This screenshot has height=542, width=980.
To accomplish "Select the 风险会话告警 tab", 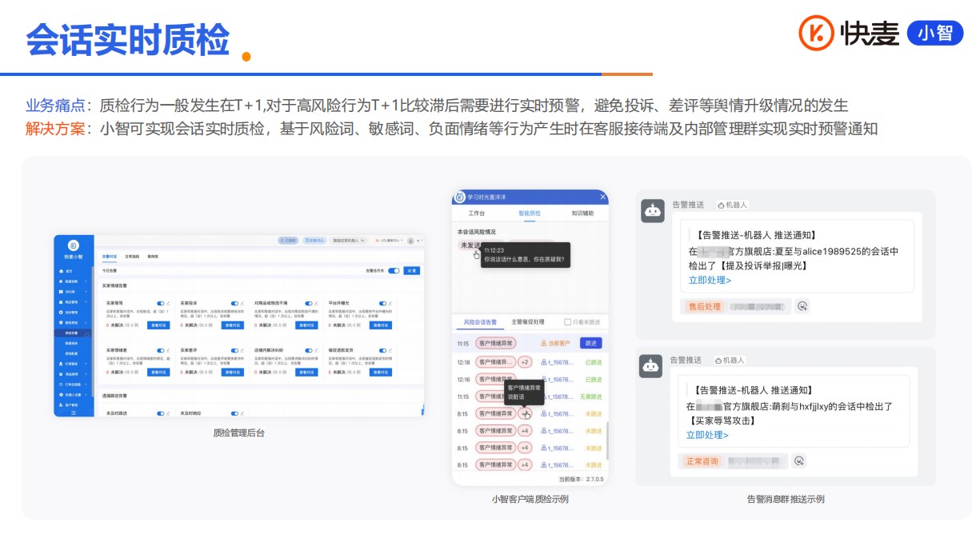I will tap(480, 322).
